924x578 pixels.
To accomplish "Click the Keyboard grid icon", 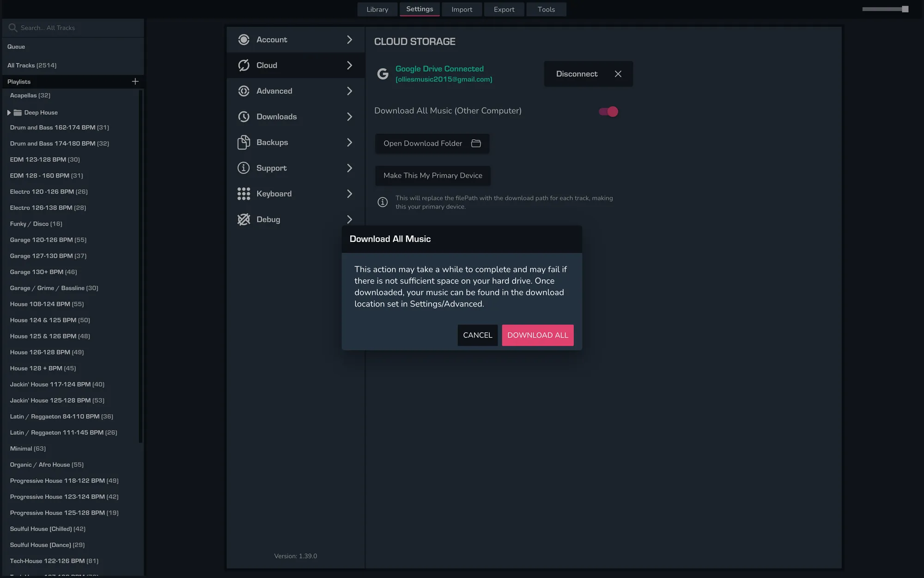I will pos(243,194).
